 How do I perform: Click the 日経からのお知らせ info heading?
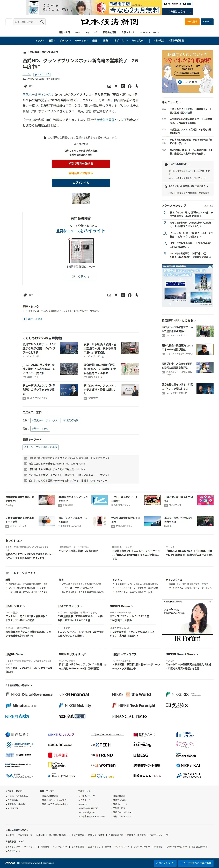click(x=177, y=164)
